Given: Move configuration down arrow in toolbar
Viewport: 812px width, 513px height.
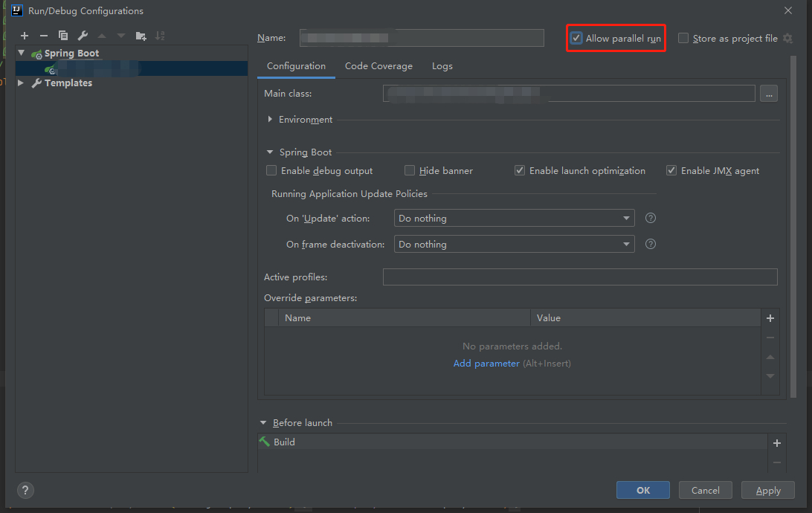Looking at the screenshot, I should click(121, 36).
